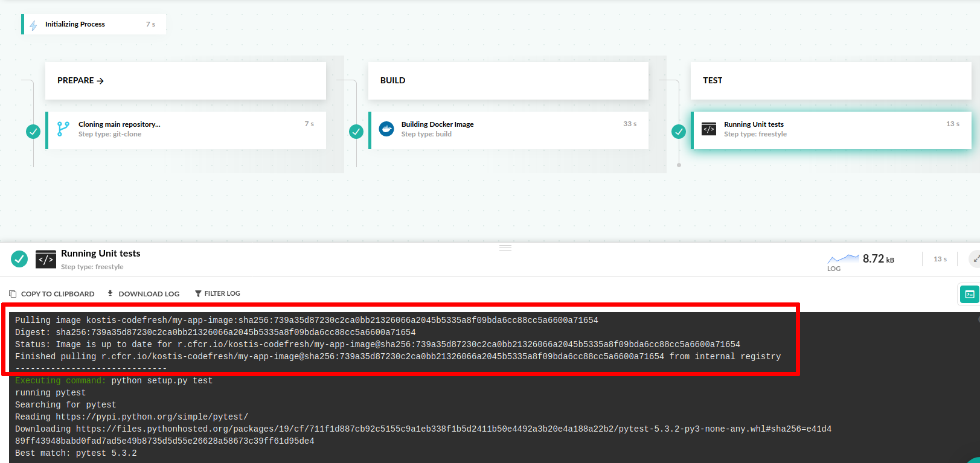The width and height of the screenshot is (980, 463).
Task: Click the lightning icon on Initializing Process
Action: tap(33, 25)
